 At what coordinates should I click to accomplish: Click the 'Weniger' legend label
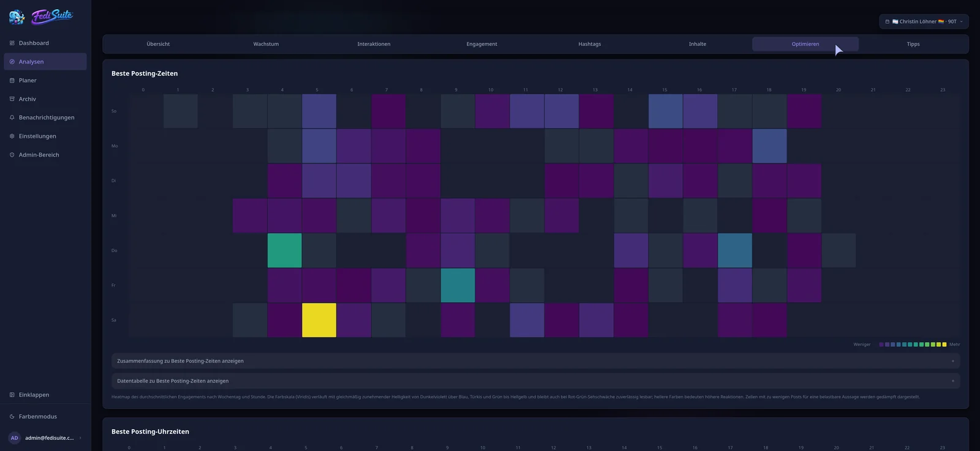click(862, 345)
